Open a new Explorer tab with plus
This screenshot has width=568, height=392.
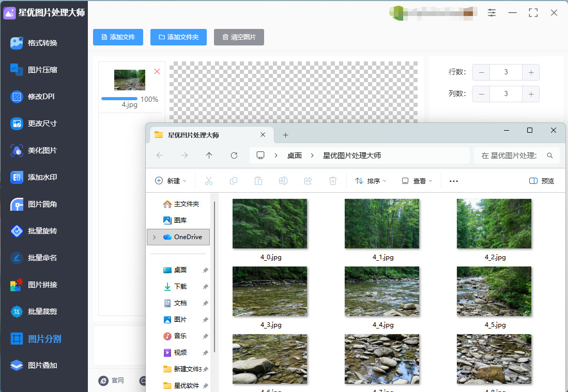point(285,135)
